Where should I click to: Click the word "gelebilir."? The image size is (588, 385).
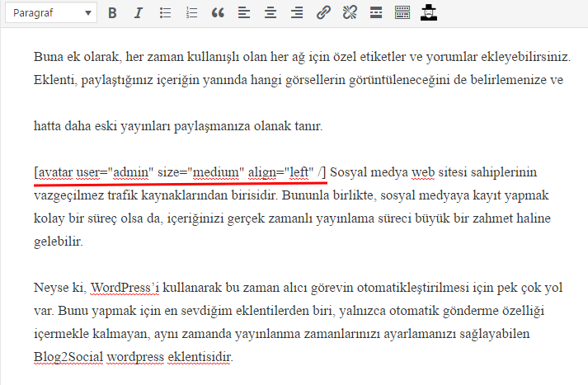point(58,242)
